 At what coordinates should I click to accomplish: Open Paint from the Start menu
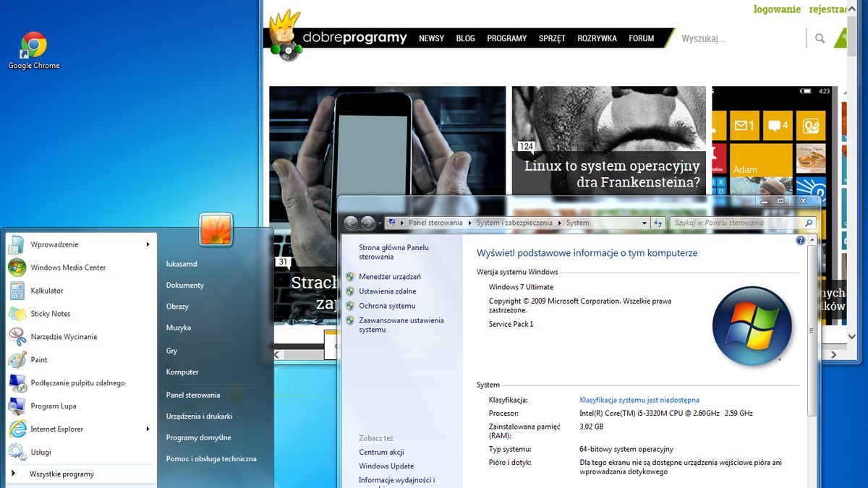[x=39, y=360]
